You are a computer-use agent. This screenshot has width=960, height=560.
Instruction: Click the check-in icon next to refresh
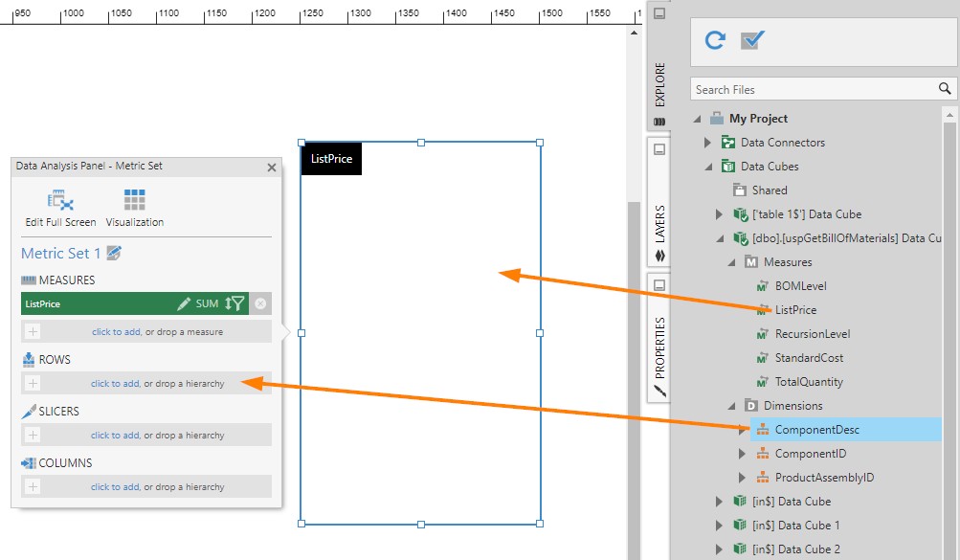753,40
